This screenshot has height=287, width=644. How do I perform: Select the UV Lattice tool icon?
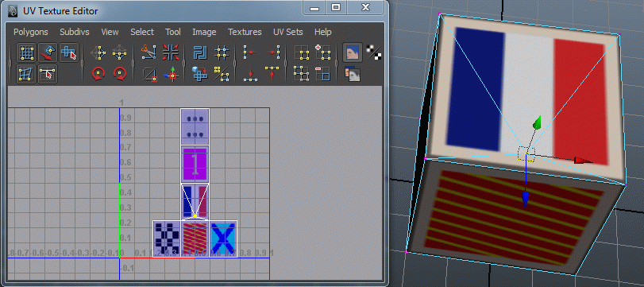tap(26, 52)
